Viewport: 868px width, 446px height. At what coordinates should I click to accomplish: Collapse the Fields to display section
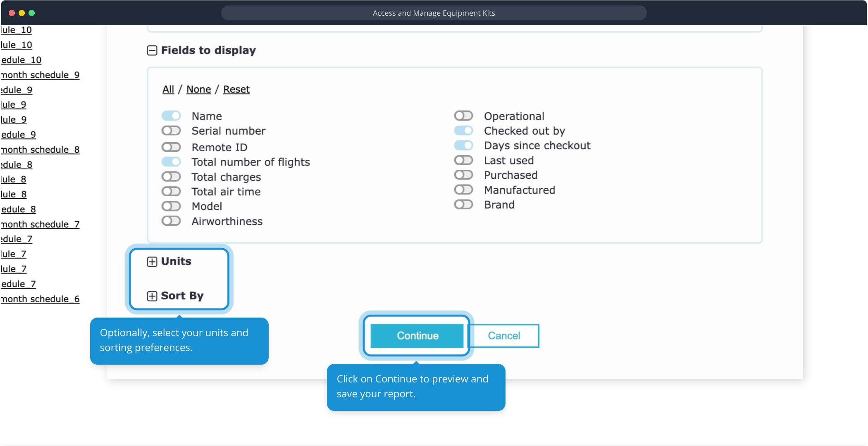click(152, 50)
